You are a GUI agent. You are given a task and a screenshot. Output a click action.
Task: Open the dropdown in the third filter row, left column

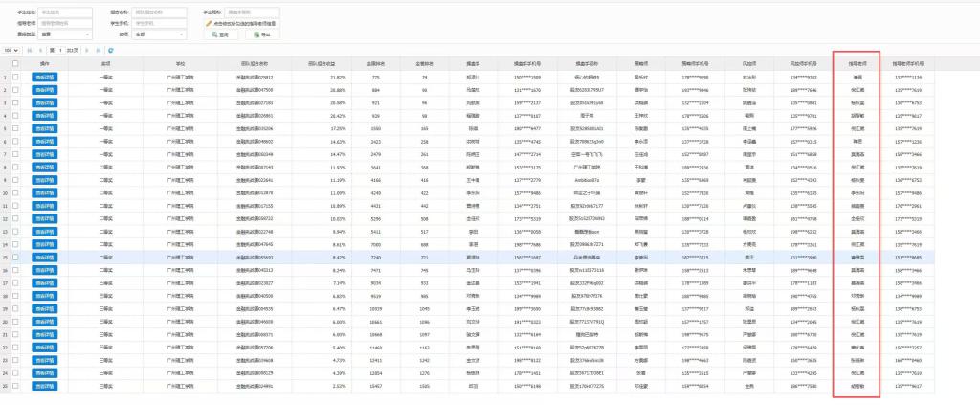(67, 34)
